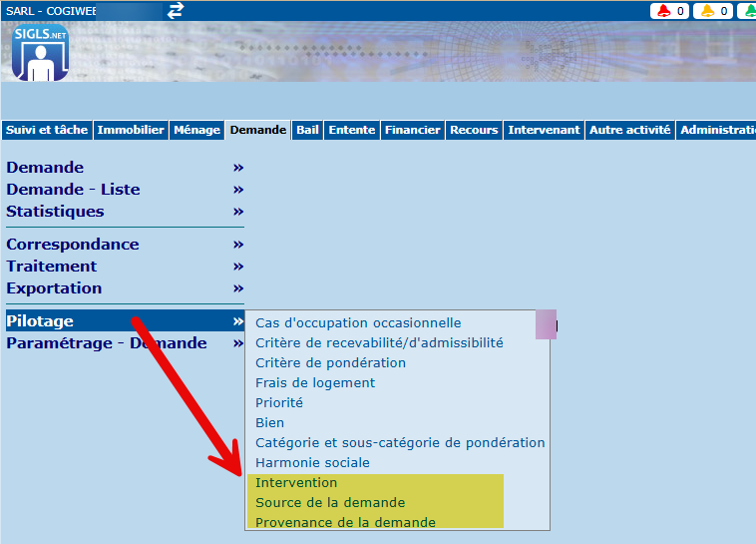Viewport: 756px width, 544px height.
Task: Expand the Demande submenu arrow
Action: point(238,168)
